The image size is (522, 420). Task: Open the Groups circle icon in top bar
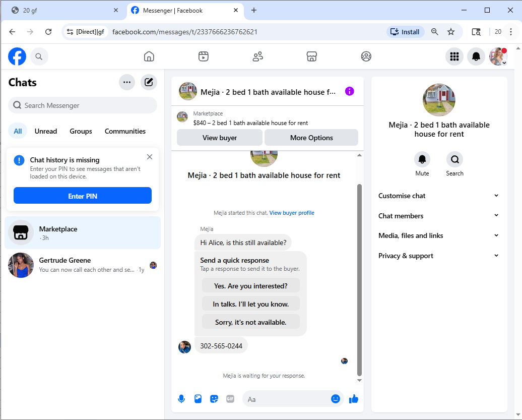(x=366, y=56)
